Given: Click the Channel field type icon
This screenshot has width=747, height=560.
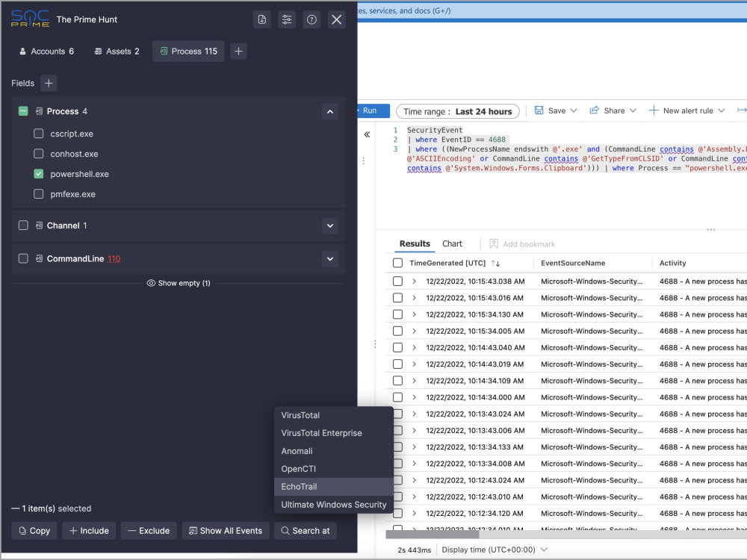Looking at the screenshot, I should (x=39, y=225).
